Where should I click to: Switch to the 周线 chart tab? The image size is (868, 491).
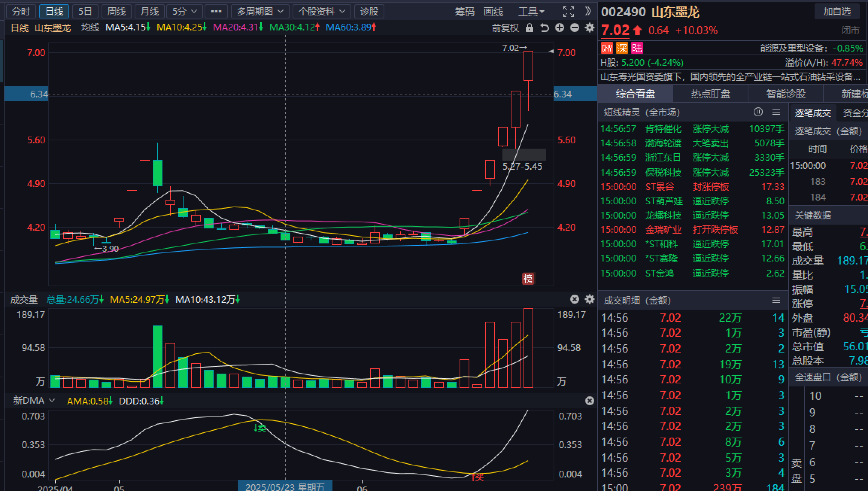click(116, 12)
